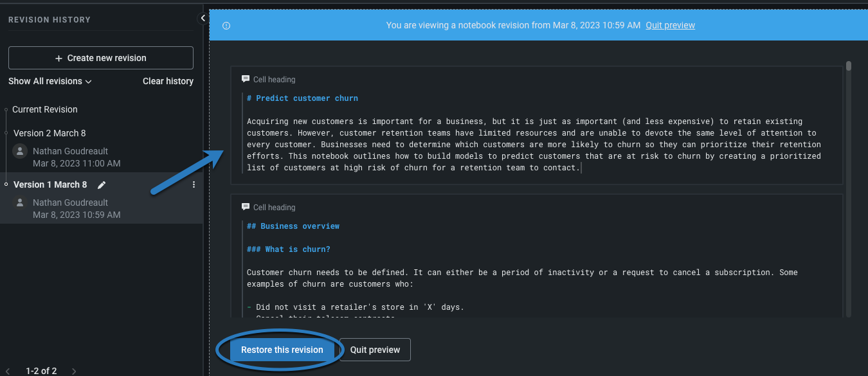Expand Show All revisions dropdown

[x=50, y=82]
